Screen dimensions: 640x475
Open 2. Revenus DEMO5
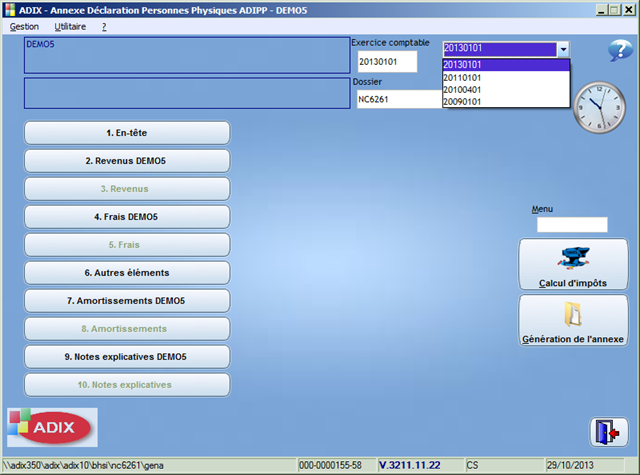coord(127,161)
